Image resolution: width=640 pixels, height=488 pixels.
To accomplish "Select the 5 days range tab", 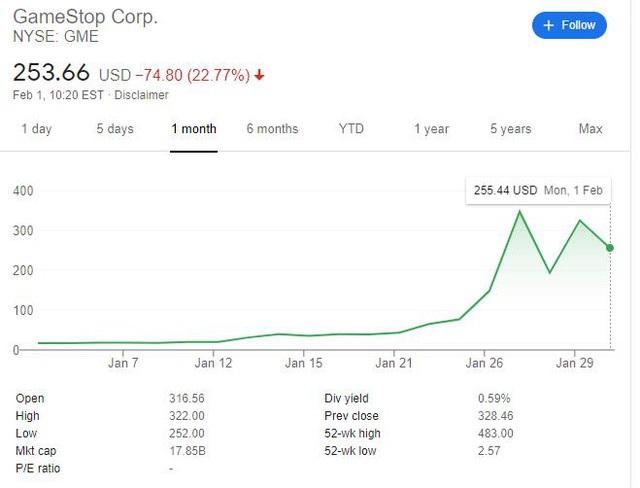I will (115, 129).
